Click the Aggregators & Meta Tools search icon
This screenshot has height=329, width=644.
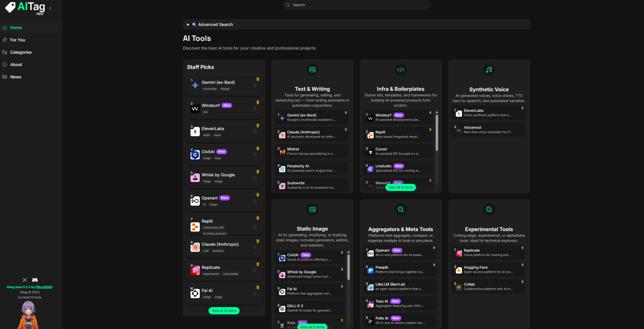click(401, 209)
